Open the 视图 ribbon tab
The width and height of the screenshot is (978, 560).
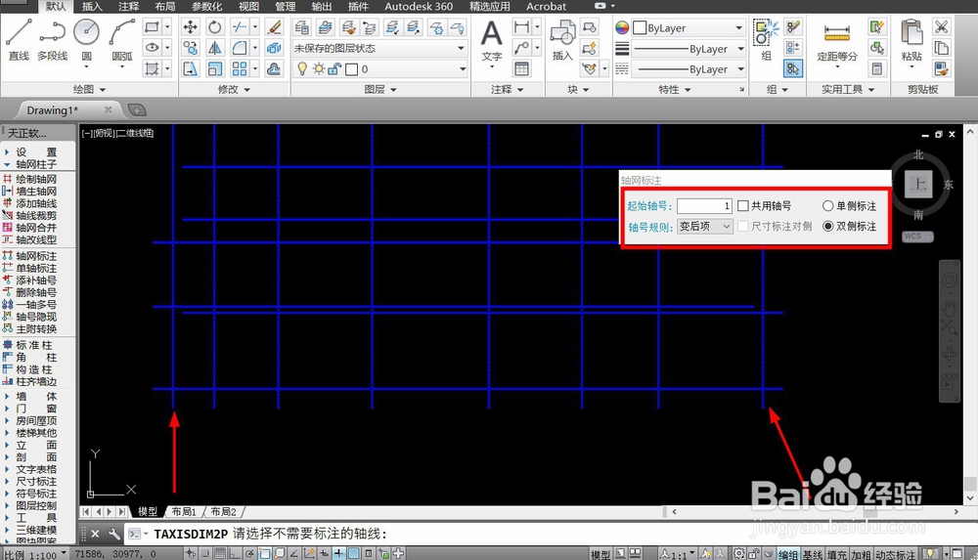coord(248,6)
